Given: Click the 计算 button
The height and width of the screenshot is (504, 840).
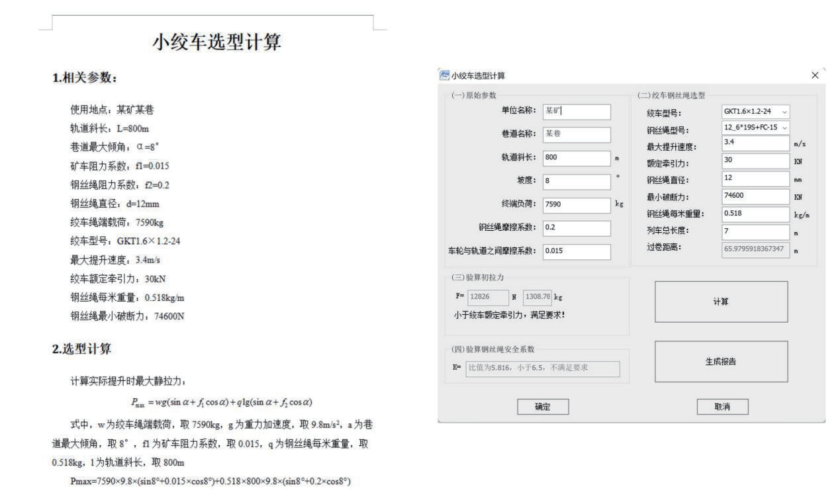Looking at the screenshot, I should click(x=722, y=301).
